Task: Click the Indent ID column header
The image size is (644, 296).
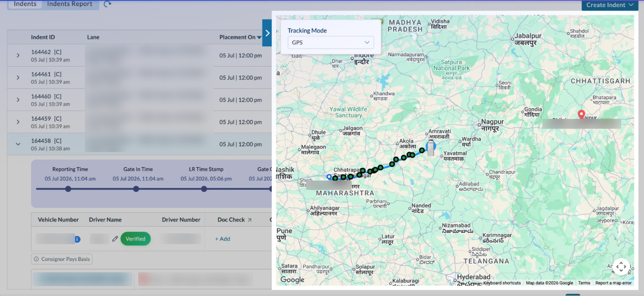Action: click(43, 37)
